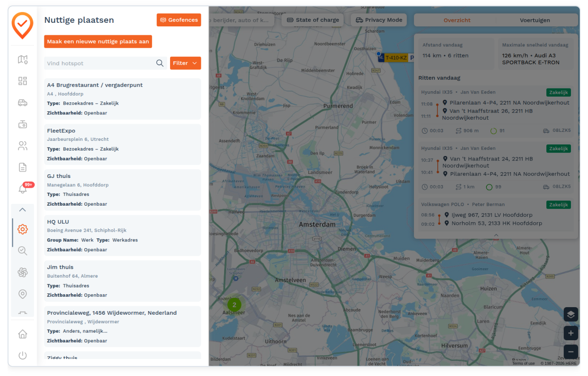
Task: Open the settings gear sidebar icon
Action: (x=22, y=229)
